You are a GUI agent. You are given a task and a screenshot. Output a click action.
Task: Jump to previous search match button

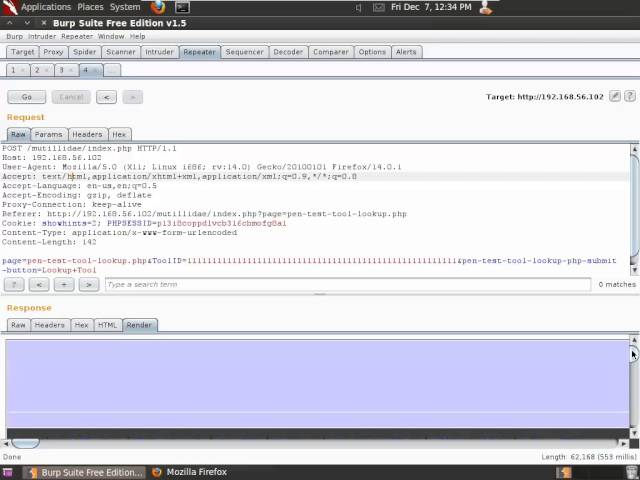(x=39, y=284)
